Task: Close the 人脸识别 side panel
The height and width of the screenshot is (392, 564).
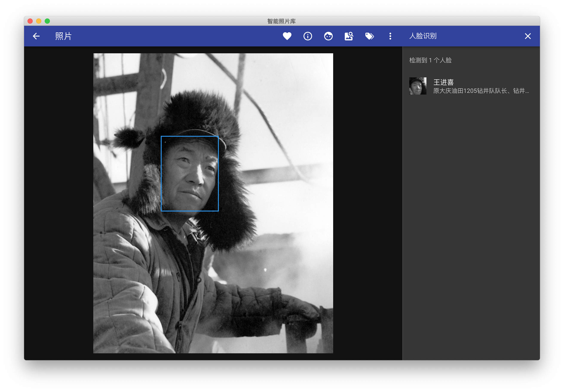Action: [x=528, y=36]
